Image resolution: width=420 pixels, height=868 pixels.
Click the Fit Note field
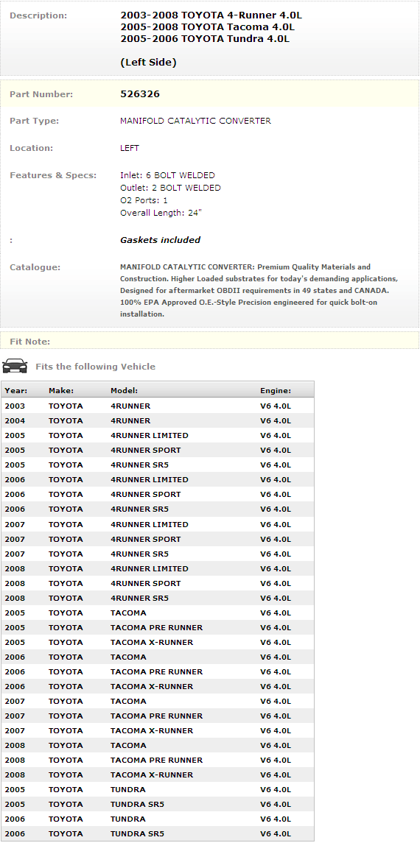coord(209,341)
